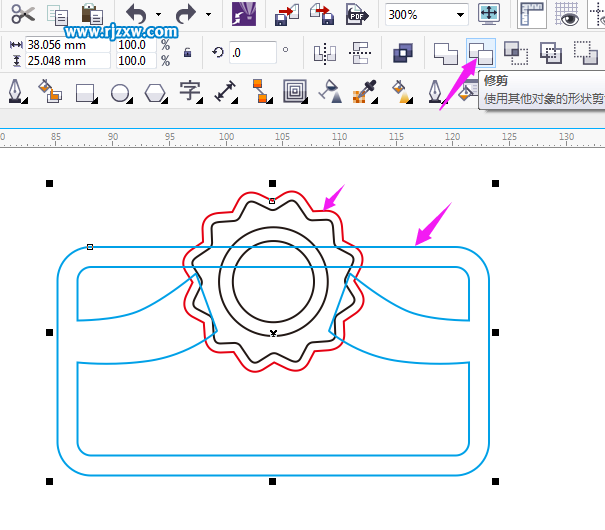The height and width of the screenshot is (530, 605).
Task: Click the Export file icon
Action: [322, 14]
